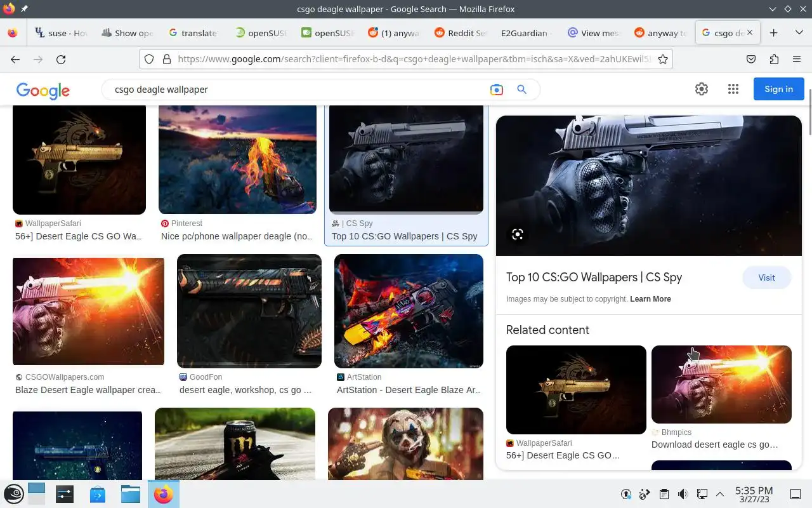
Task: Click the Visit button
Action: (x=766, y=277)
